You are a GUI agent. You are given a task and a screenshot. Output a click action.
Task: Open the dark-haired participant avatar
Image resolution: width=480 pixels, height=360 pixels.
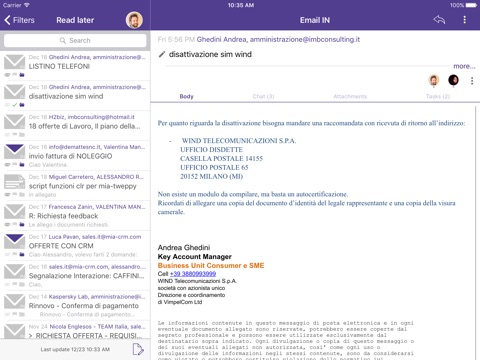[453, 80]
